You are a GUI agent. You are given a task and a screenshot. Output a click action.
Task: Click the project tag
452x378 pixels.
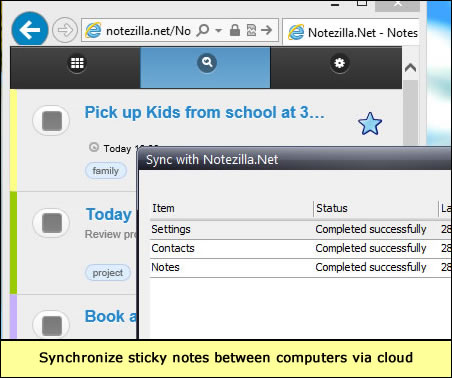108,273
